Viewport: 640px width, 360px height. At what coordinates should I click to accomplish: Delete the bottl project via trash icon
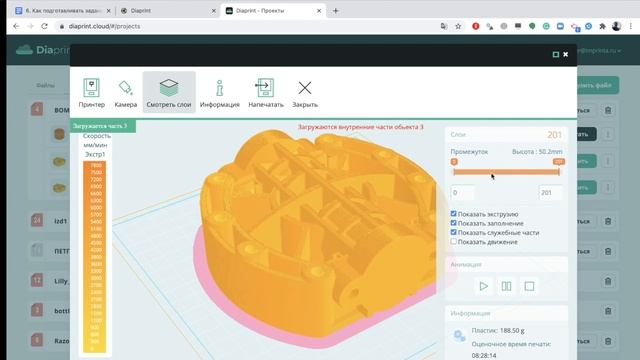click(x=608, y=311)
